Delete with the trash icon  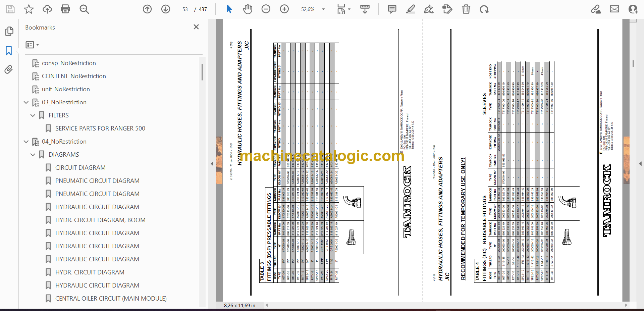tap(466, 9)
